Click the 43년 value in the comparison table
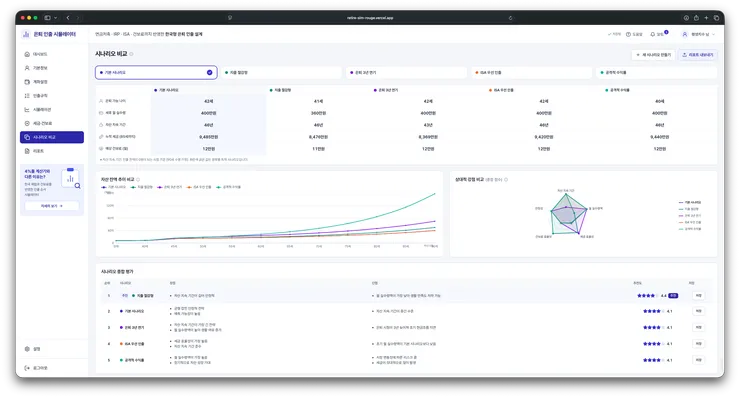 (x=428, y=125)
